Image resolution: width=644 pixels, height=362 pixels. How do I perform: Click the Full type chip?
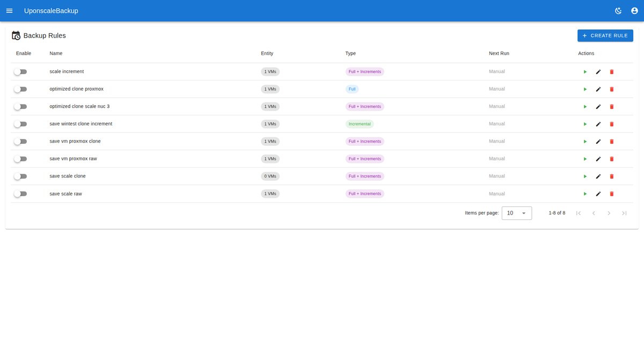352,89
